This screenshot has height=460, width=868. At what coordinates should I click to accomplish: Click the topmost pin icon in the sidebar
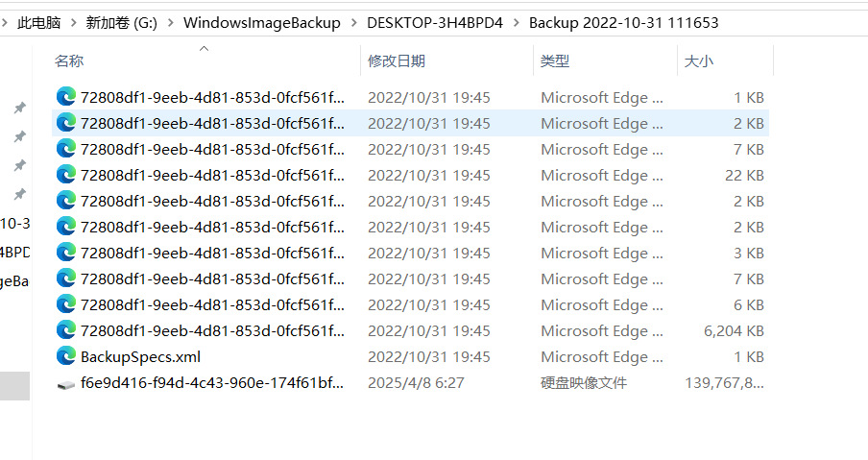19,108
